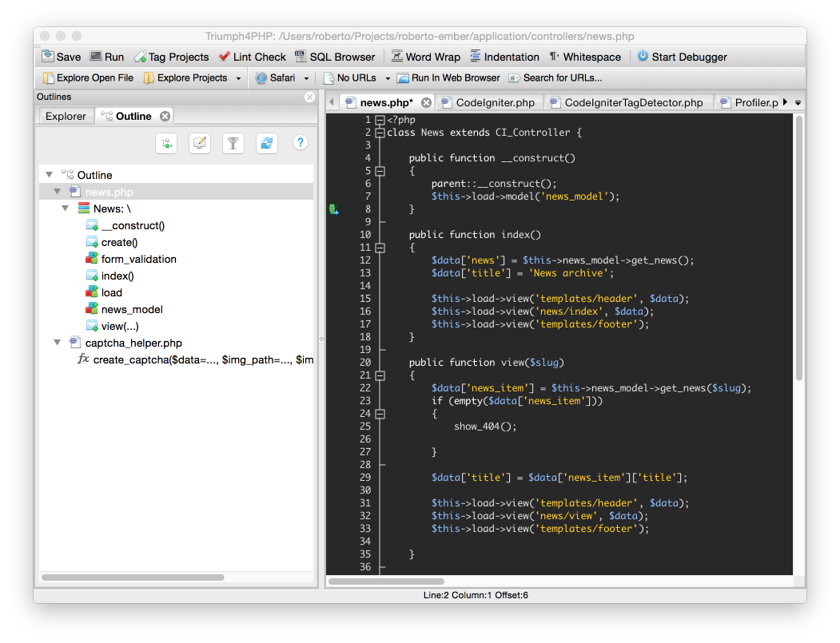Select news.php row in outline

point(177,192)
